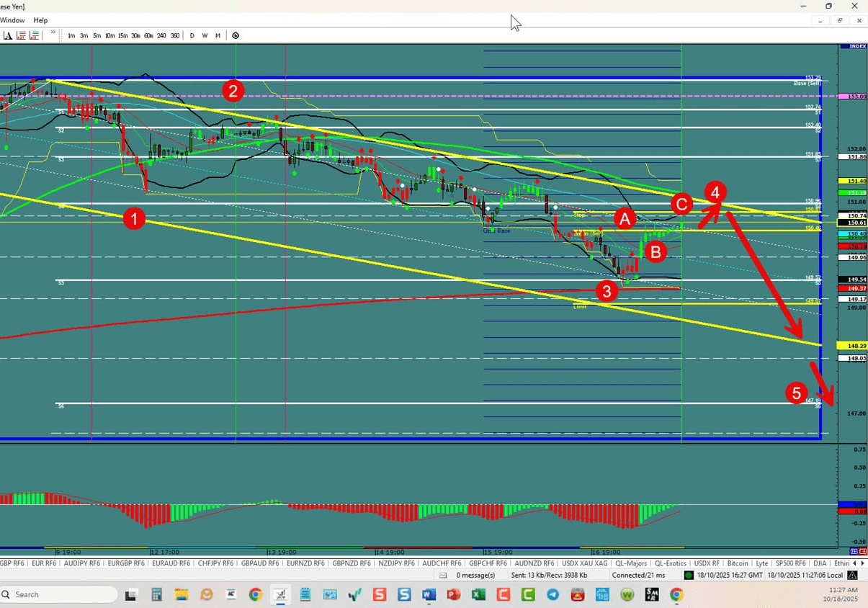
Task: Click the message envelope icon in status bar
Action: click(x=442, y=576)
